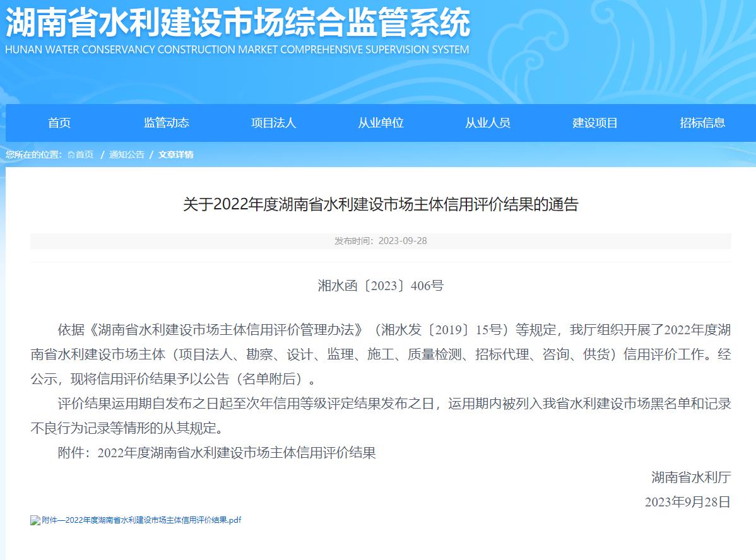Select 从业单位 in the navigation bar

pyautogui.click(x=381, y=123)
